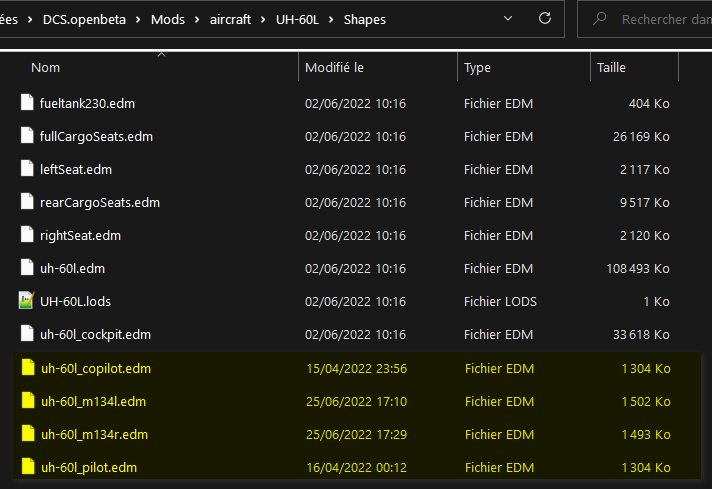Click the 108 493 Ko size value
Viewport: 712px width, 489px height.
tap(638, 268)
